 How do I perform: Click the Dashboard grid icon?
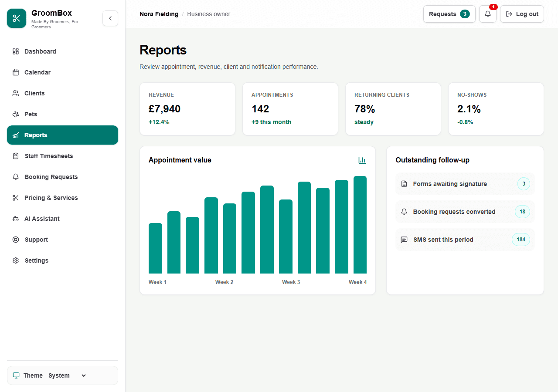pyautogui.click(x=16, y=51)
